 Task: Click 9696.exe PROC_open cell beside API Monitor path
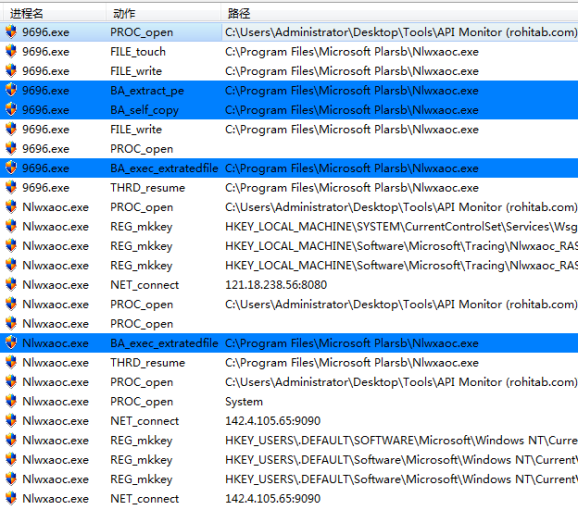click(x=142, y=32)
